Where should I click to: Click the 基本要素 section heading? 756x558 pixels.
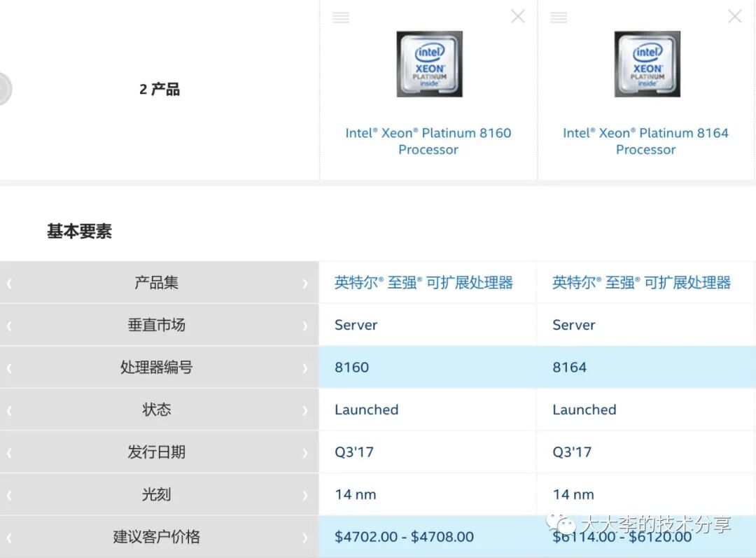click(79, 231)
